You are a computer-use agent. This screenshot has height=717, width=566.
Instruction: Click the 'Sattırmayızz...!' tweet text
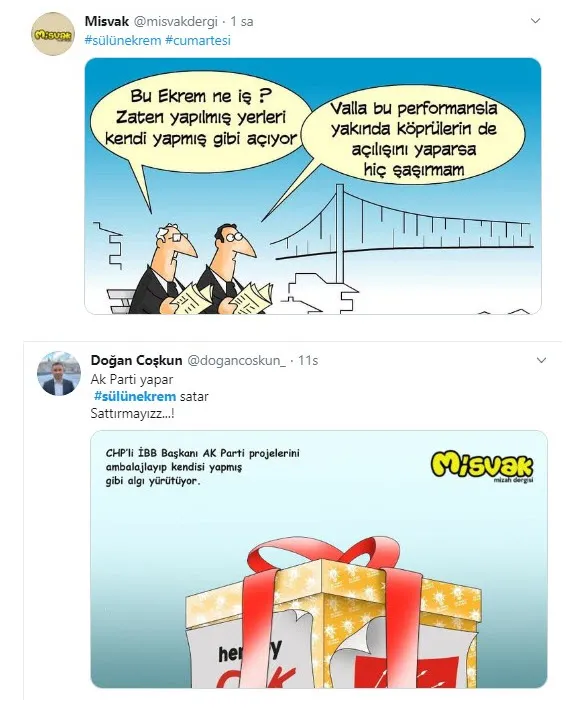tap(132, 413)
